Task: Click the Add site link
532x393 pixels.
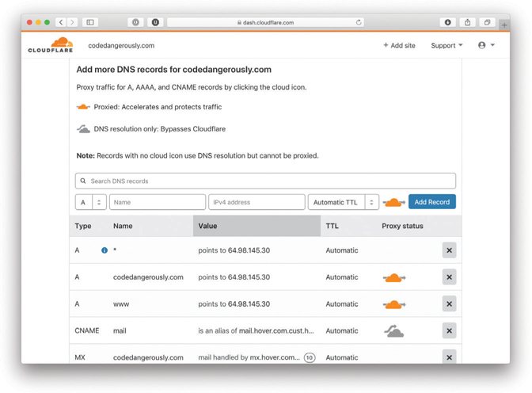Action: [399, 46]
